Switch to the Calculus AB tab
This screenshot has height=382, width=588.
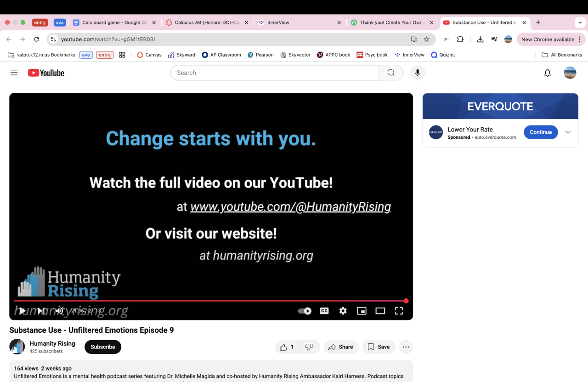[207, 23]
